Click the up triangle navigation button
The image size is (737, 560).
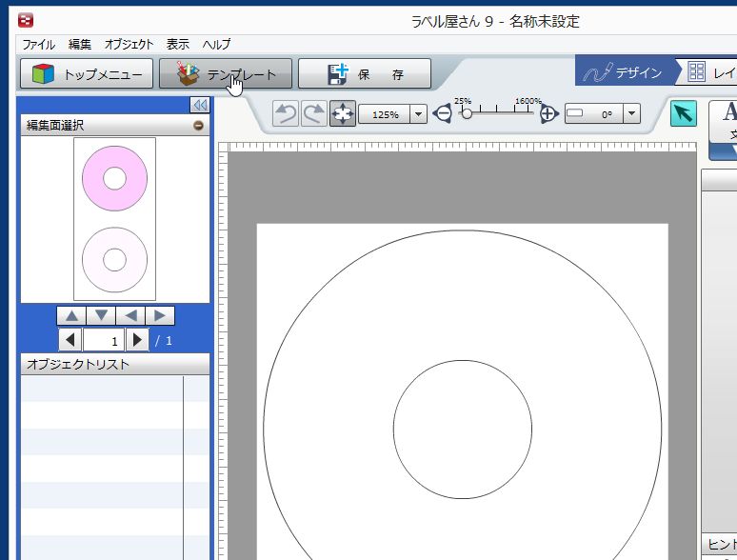[x=71, y=315]
